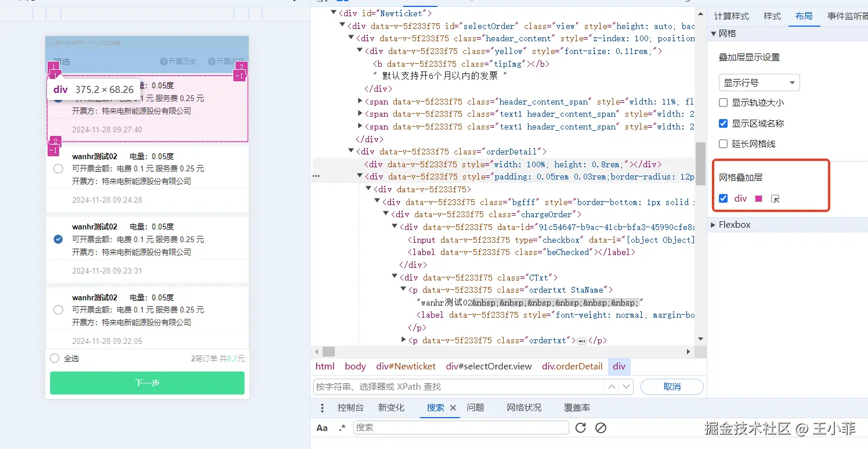
Task: Switch to the 样式 tab
Action: [x=772, y=16]
